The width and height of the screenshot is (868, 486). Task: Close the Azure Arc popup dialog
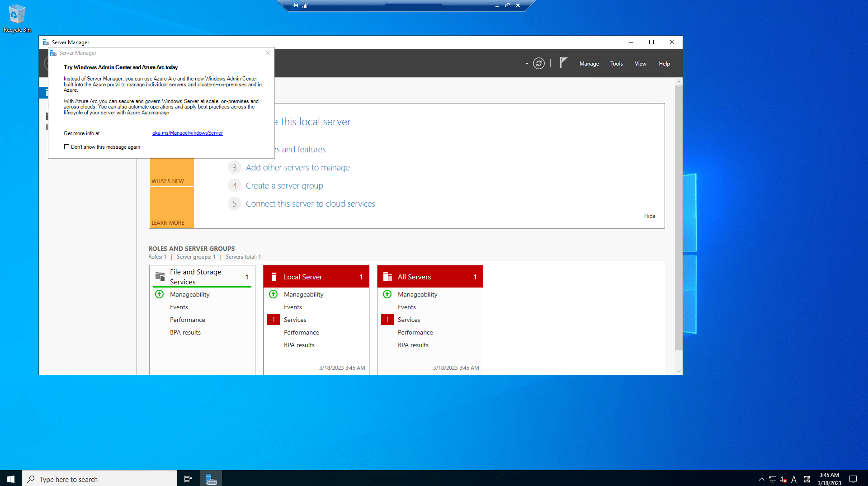point(268,53)
